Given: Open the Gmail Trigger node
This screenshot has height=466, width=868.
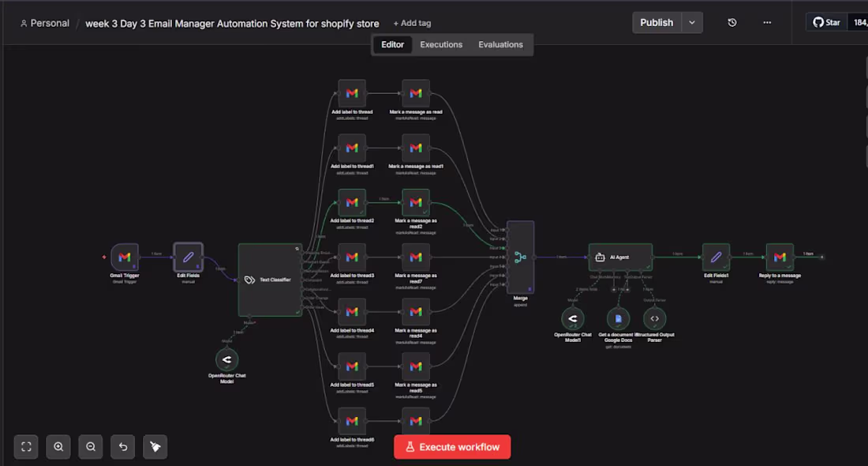Looking at the screenshot, I should pos(123,257).
